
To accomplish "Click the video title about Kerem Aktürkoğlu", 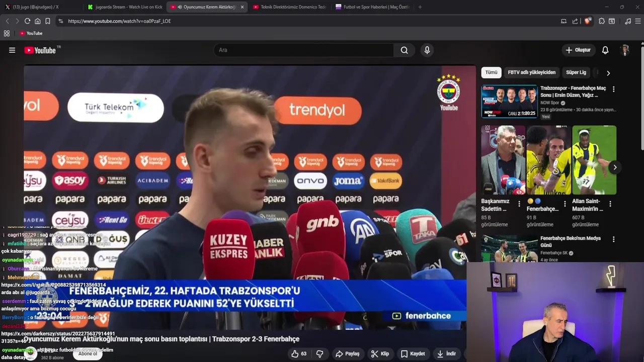I will point(162,339).
